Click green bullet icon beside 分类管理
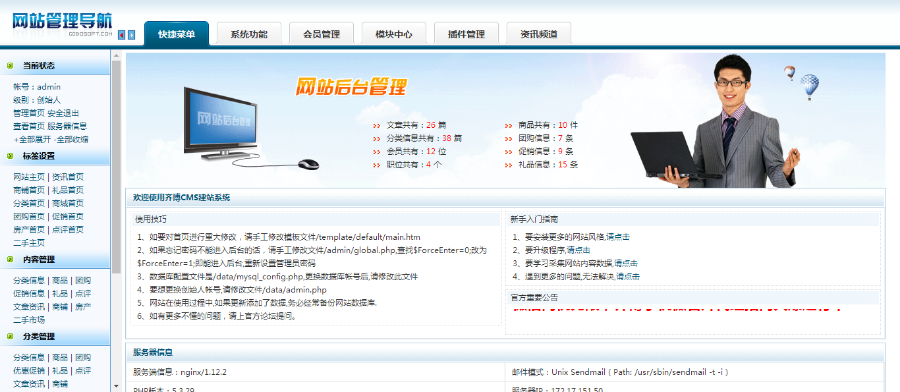The height and width of the screenshot is (392, 900). pos(10,336)
